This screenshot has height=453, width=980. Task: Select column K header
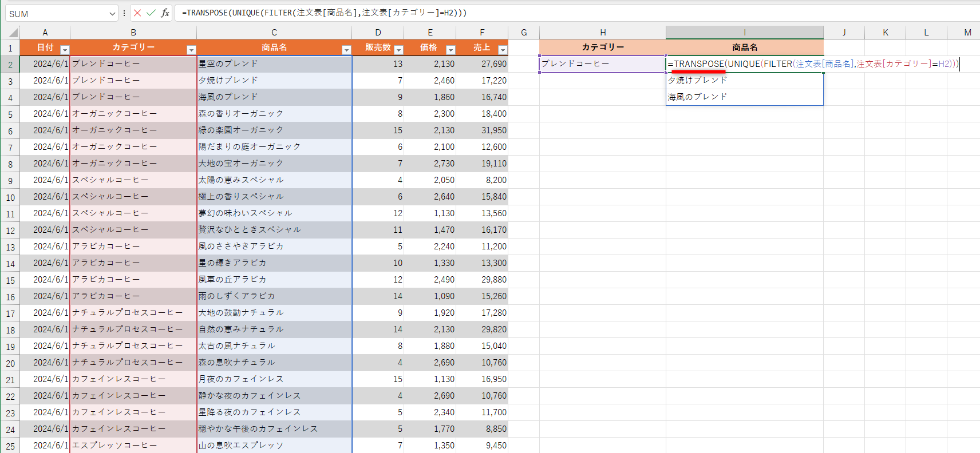coord(886,33)
